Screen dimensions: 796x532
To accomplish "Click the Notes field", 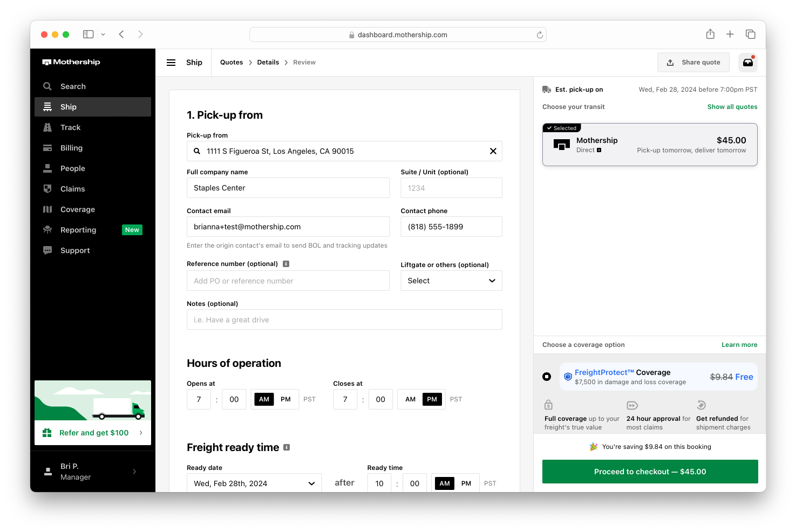I will coord(344,319).
